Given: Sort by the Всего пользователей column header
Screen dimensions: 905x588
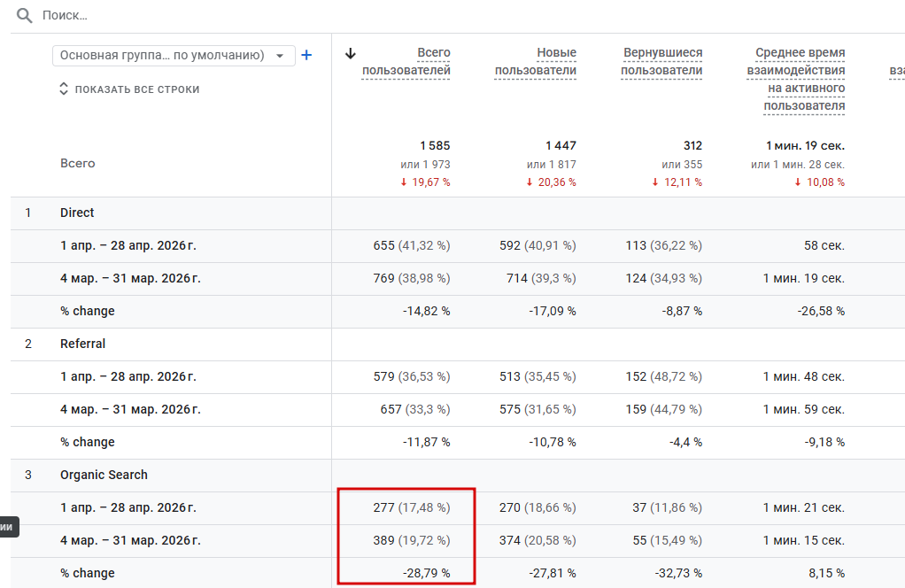Looking at the screenshot, I should coord(406,62).
